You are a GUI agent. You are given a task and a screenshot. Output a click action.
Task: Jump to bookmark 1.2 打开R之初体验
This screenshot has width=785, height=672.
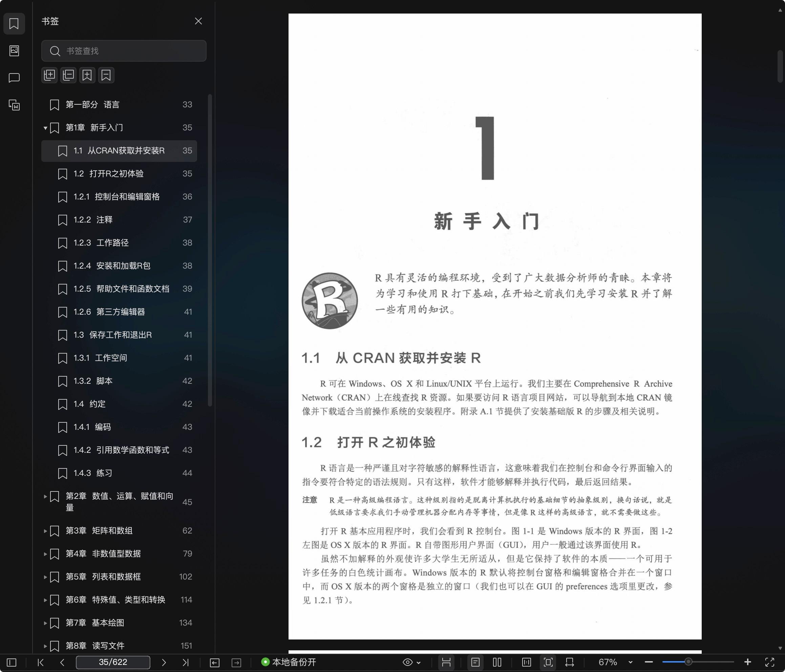(119, 174)
